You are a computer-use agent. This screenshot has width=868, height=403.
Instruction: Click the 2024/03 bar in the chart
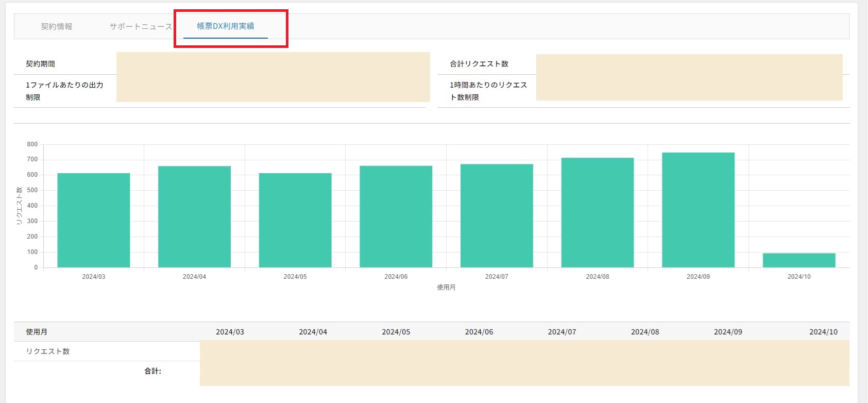coord(94,220)
